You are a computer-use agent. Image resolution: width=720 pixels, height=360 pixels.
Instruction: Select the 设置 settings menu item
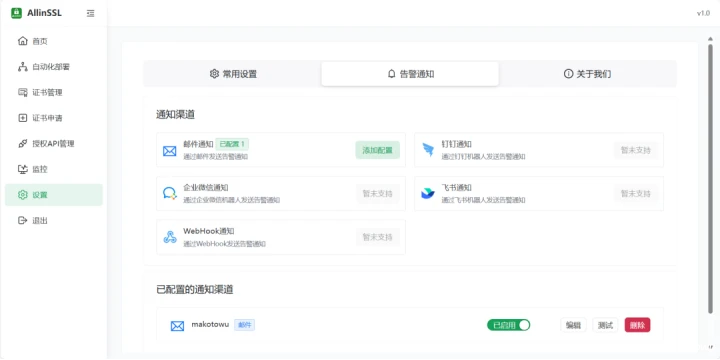pyautogui.click(x=54, y=195)
